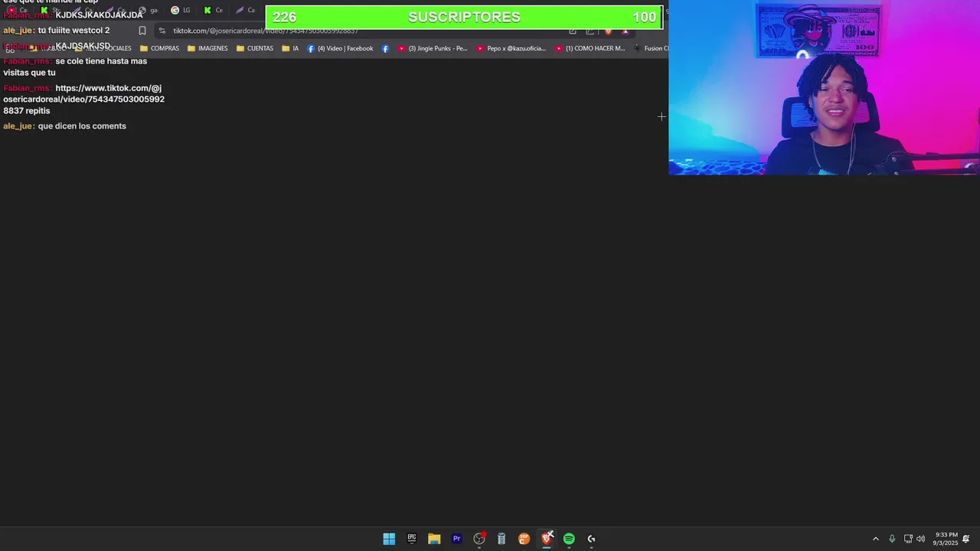
Task: Open the notifications bell in the taskbar
Action: 966,539
